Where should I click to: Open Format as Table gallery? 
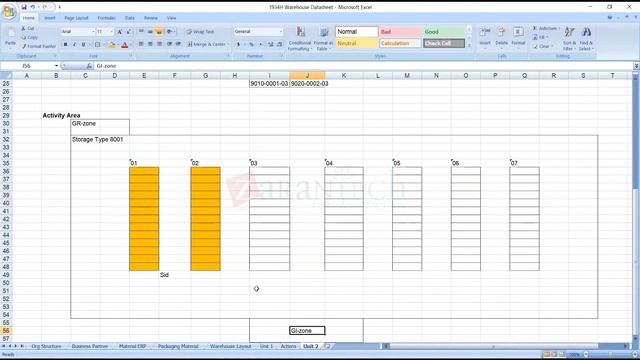click(x=323, y=39)
